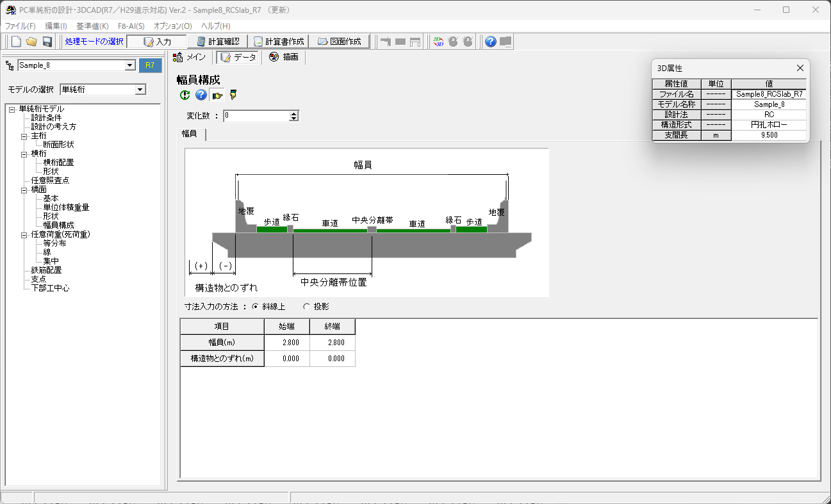Screen dimensions: 831x504
Task: Collapse the 単純桁モデル tree node
Action: (x=12, y=109)
